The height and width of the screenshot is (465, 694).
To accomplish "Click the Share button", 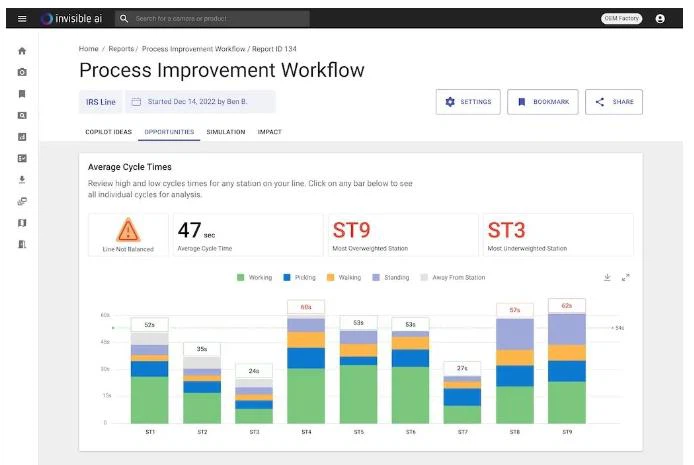I will coord(613,102).
